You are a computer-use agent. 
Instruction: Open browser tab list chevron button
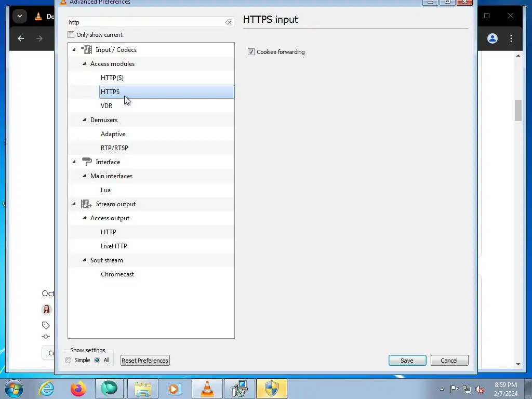(x=20, y=16)
